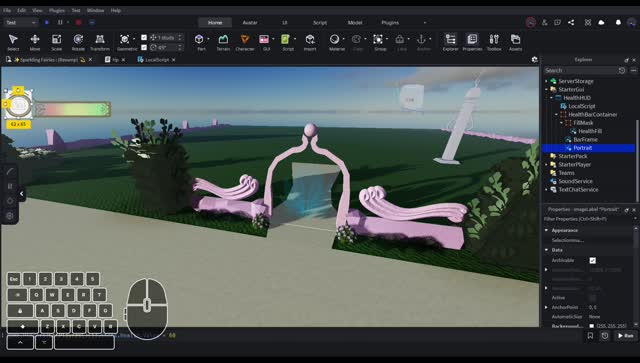The image size is (640, 363).
Task: Close the hp document tab
Action: coord(123,60)
